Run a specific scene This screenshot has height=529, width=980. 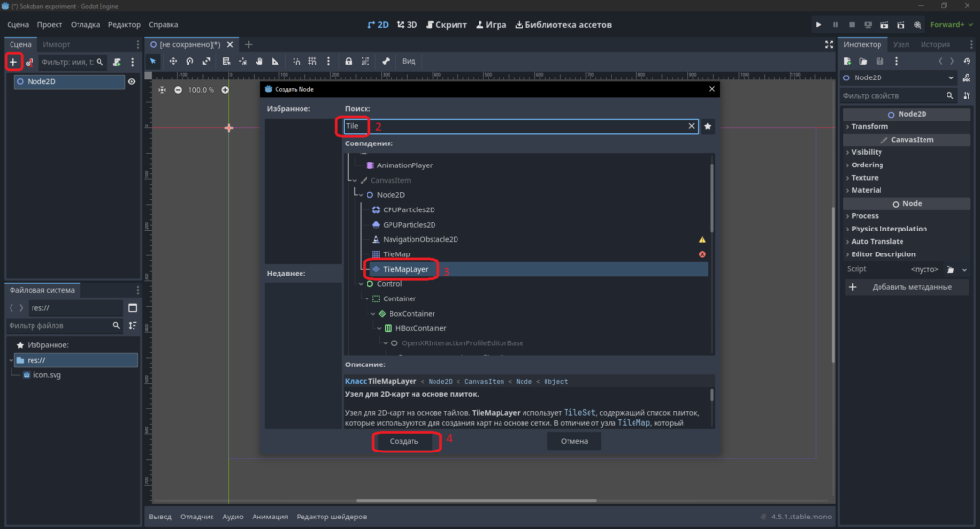point(901,24)
